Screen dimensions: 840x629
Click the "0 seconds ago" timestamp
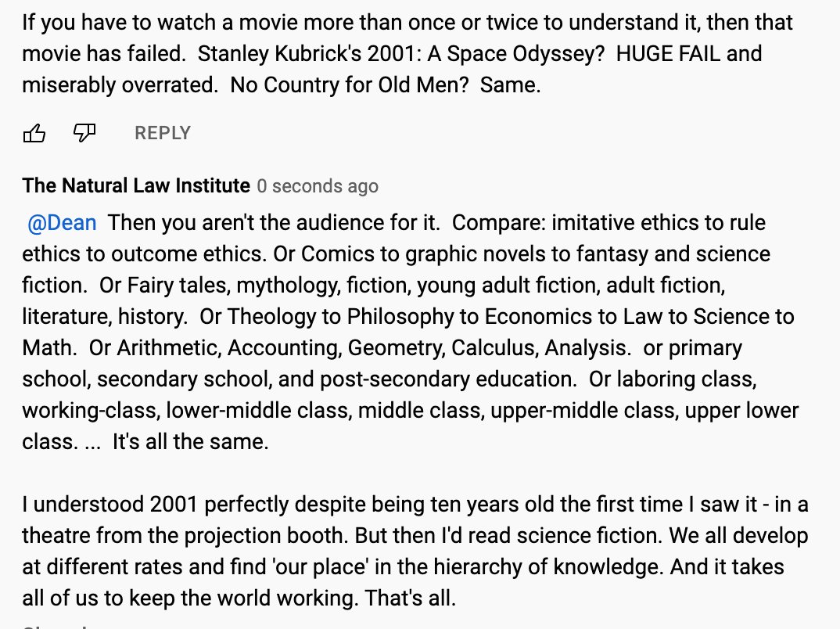tap(318, 186)
